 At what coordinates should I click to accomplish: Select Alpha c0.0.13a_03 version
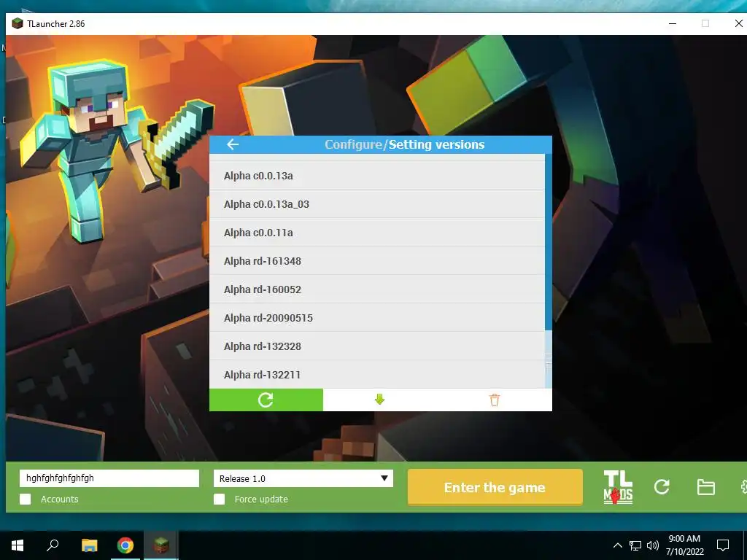coord(377,204)
